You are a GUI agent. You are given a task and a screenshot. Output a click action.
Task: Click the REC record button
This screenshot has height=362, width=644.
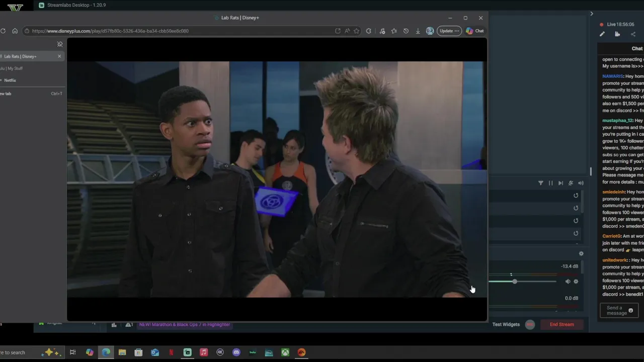pyautogui.click(x=530, y=325)
